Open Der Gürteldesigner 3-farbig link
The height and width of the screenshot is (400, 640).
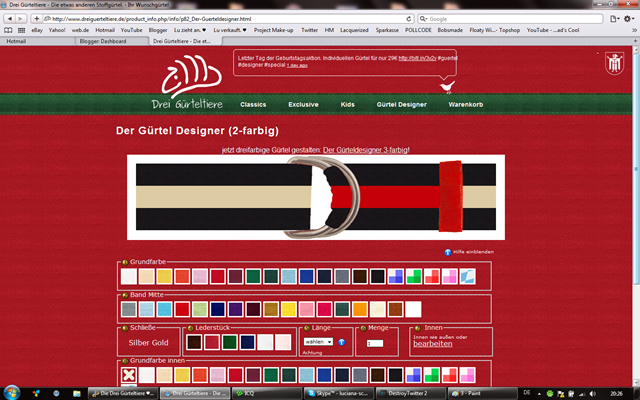point(366,150)
